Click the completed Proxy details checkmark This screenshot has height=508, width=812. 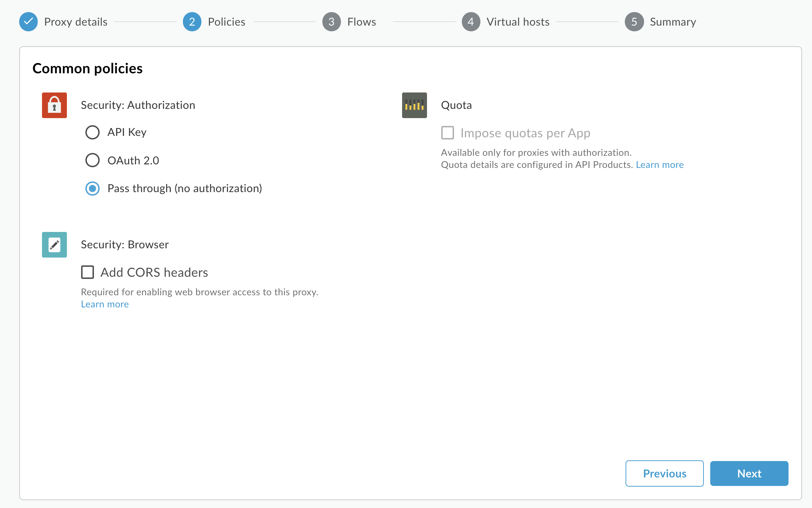coord(29,22)
